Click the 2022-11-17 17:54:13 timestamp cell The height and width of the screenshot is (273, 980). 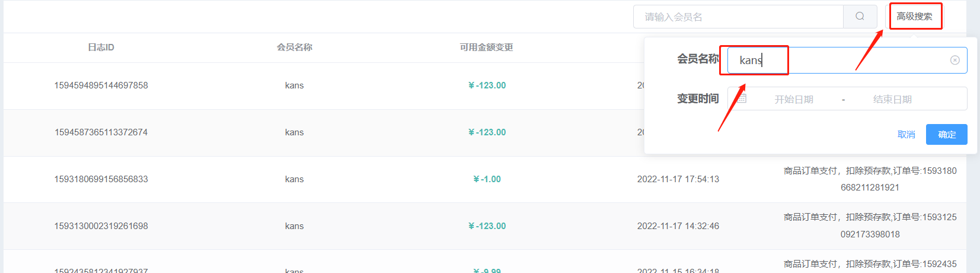(678, 179)
